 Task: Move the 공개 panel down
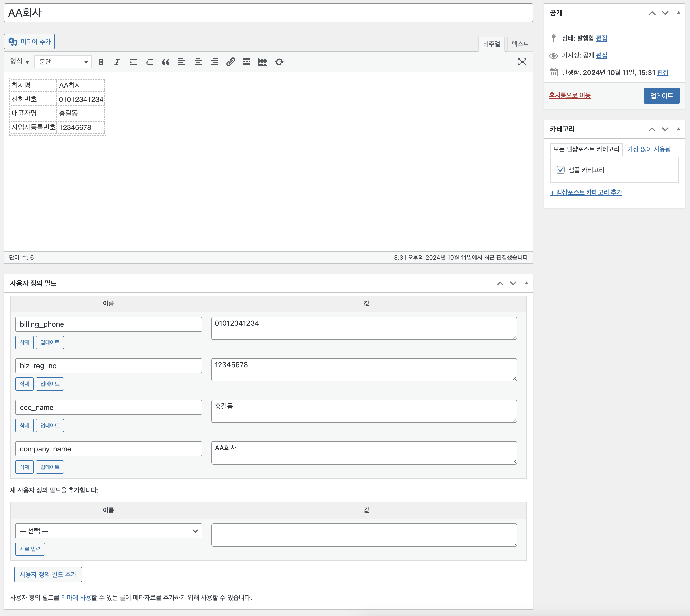pyautogui.click(x=665, y=13)
